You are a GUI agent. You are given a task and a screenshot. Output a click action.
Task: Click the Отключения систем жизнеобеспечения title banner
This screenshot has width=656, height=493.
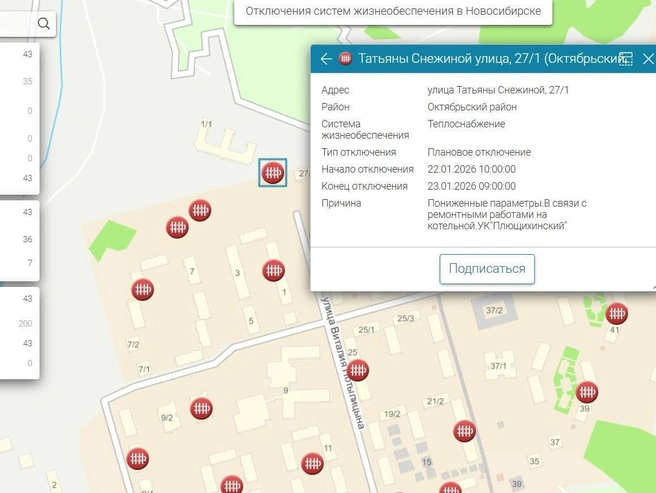(x=393, y=11)
